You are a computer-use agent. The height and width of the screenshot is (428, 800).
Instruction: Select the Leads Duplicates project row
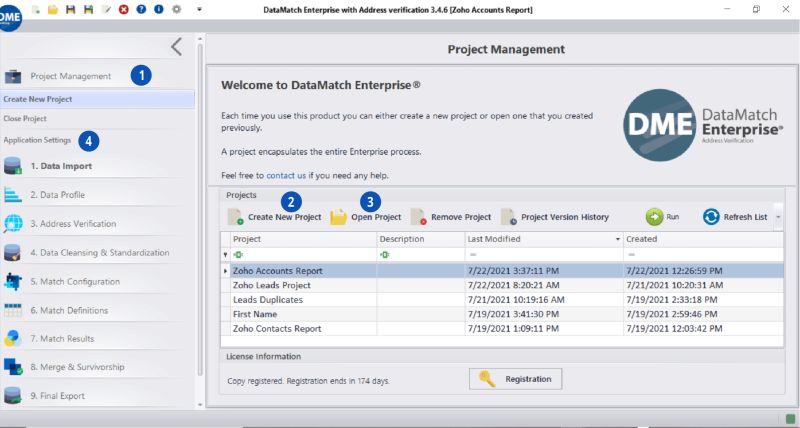(x=503, y=299)
